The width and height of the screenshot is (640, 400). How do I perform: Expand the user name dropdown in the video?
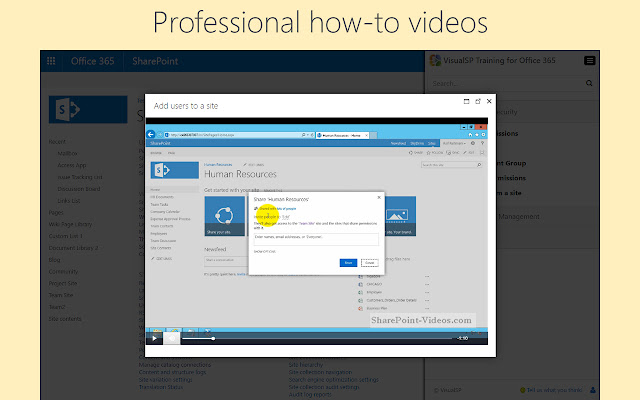point(454,143)
